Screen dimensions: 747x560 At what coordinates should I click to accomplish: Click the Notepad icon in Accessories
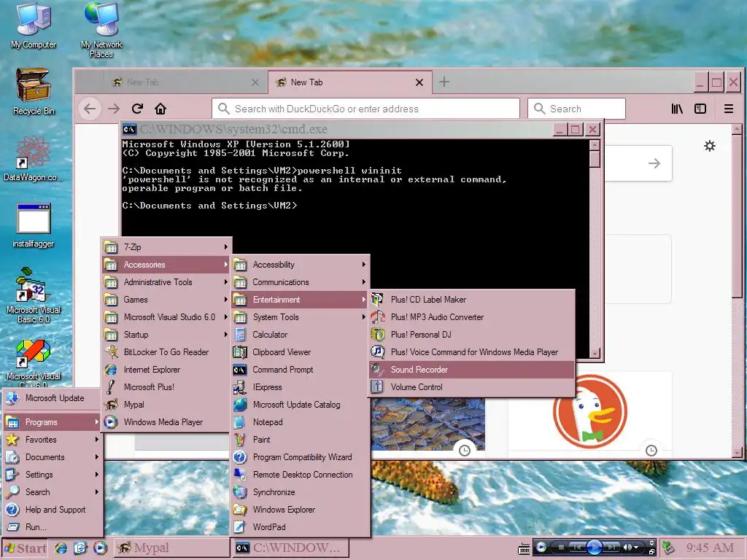(x=240, y=422)
